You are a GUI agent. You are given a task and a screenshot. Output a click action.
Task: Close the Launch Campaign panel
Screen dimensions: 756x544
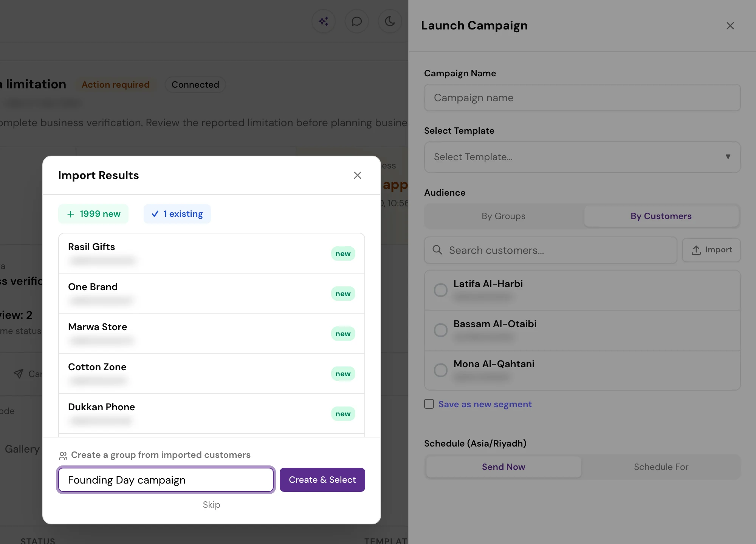coord(730,26)
